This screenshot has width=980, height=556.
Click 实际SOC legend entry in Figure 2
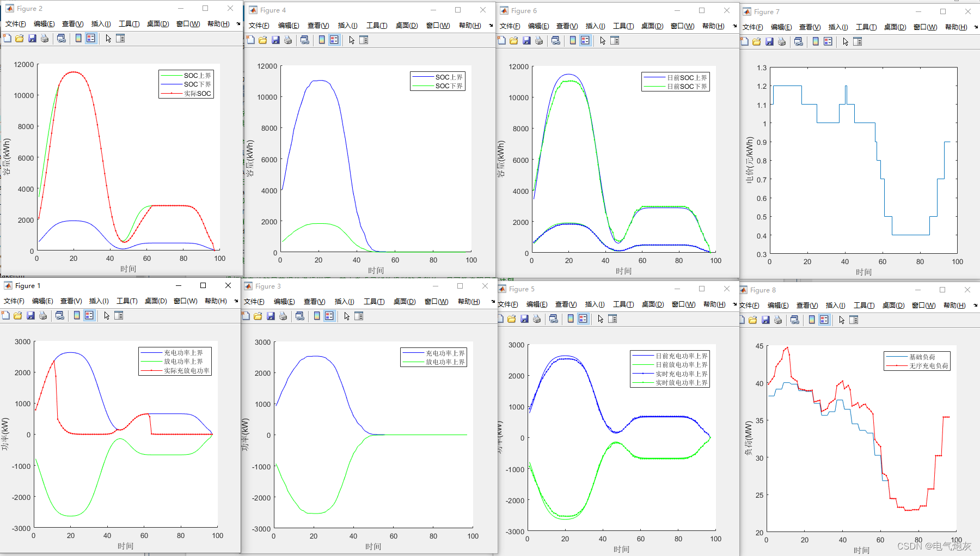point(197,94)
